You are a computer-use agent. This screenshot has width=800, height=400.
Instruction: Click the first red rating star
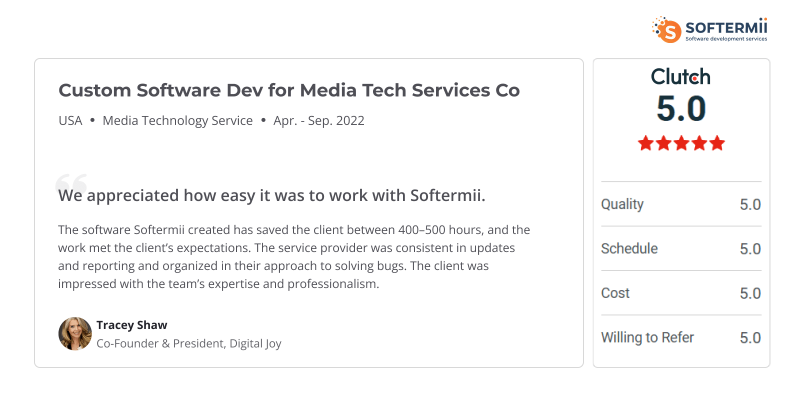pos(646,143)
